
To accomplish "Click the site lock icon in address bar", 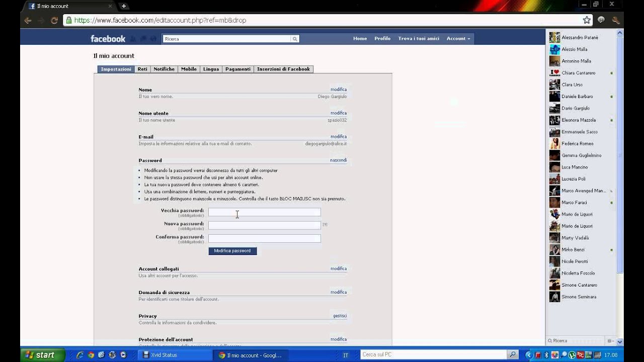I will 68,21.
